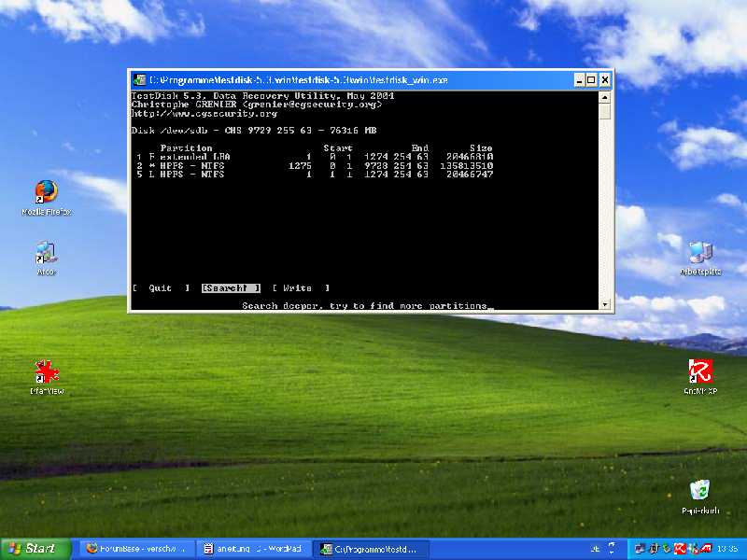The height and width of the screenshot is (560, 747).
Task: Click the 'Search deeper' hint text
Action: pos(364,306)
